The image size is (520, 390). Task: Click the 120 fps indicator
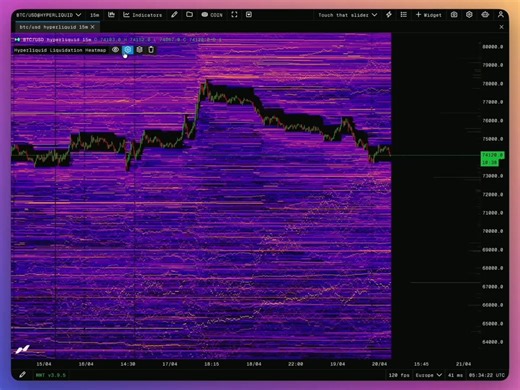point(399,375)
